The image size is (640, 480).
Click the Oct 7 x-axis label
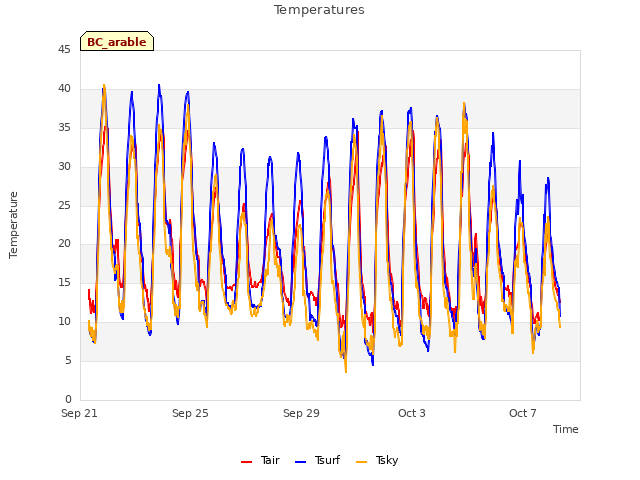pyautogui.click(x=522, y=413)
